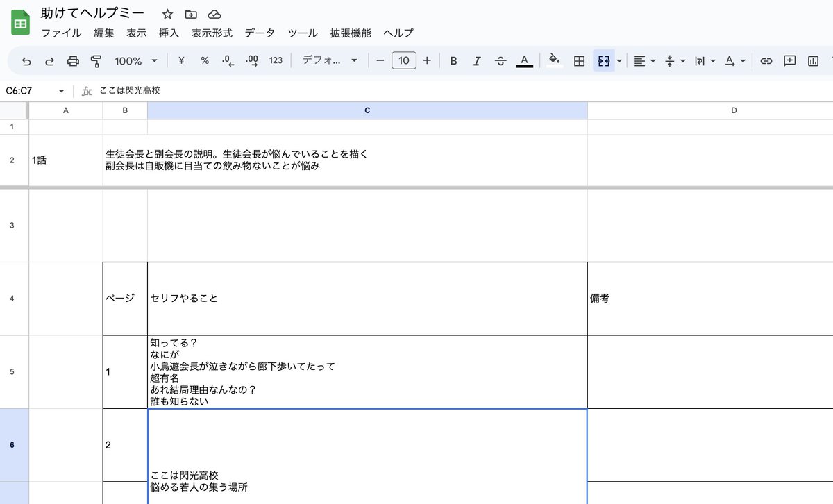Activate the paint format tool
The image size is (833, 504).
click(x=96, y=61)
